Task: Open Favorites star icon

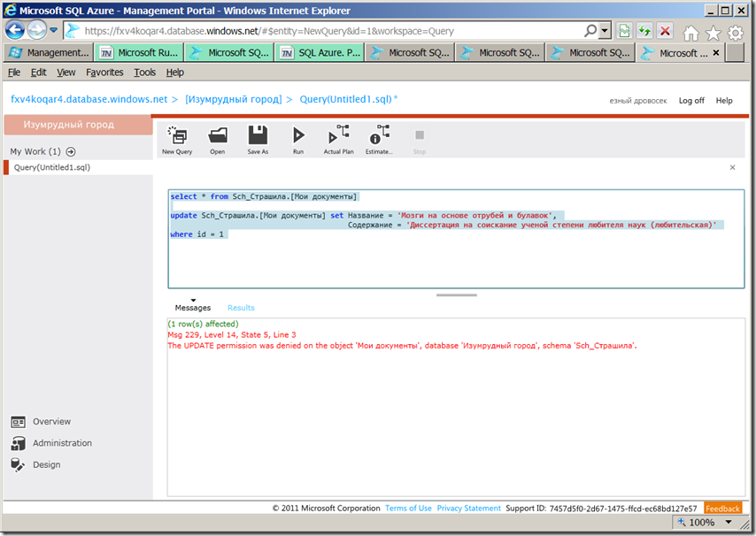Action: click(x=714, y=33)
